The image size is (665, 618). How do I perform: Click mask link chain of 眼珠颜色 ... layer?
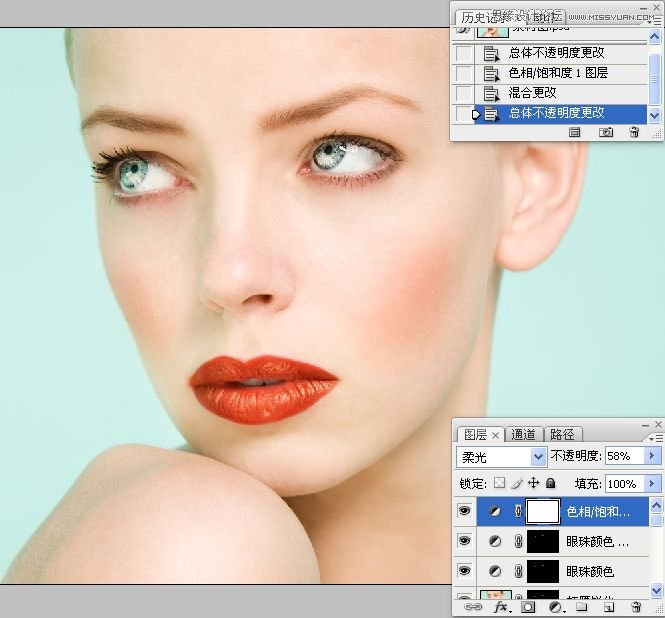518,542
